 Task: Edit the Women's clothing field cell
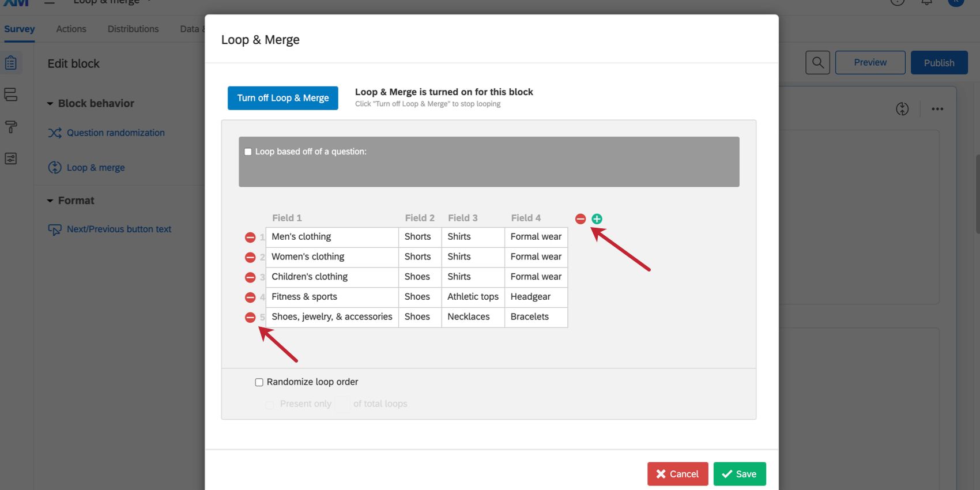pyautogui.click(x=331, y=257)
